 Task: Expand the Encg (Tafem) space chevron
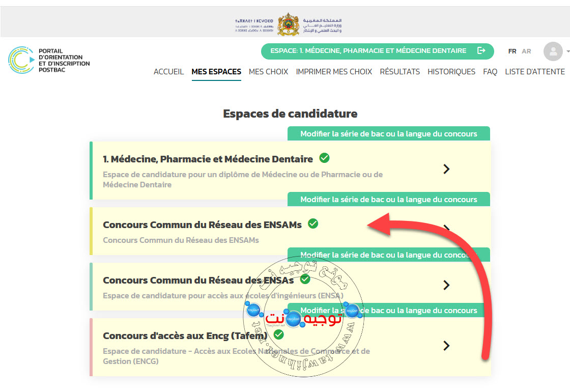446,346
